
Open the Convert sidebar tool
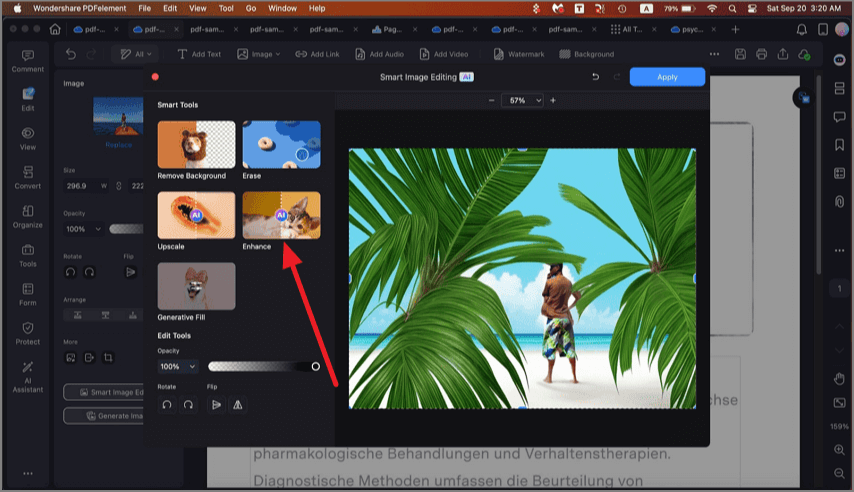(28, 178)
